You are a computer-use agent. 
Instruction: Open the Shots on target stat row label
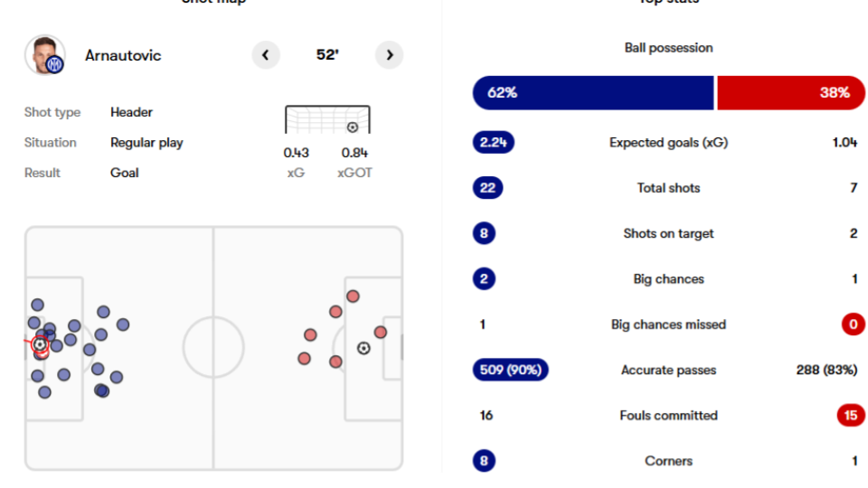(668, 233)
